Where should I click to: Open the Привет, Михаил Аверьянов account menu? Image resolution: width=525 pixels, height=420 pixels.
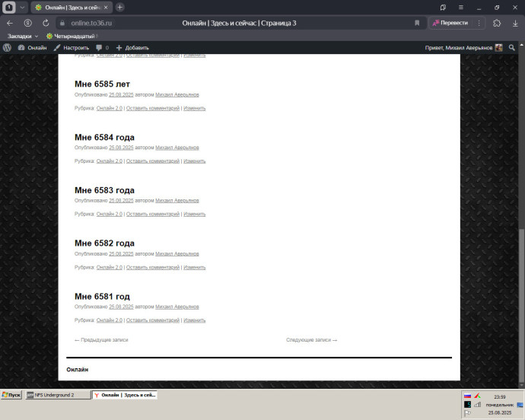point(463,48)
